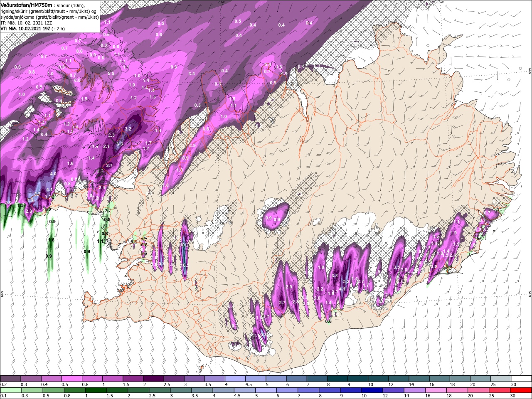The image size is (532, 399).
Task: Click the red 30 swatch in the lower legend
Action: click(521, 390)
